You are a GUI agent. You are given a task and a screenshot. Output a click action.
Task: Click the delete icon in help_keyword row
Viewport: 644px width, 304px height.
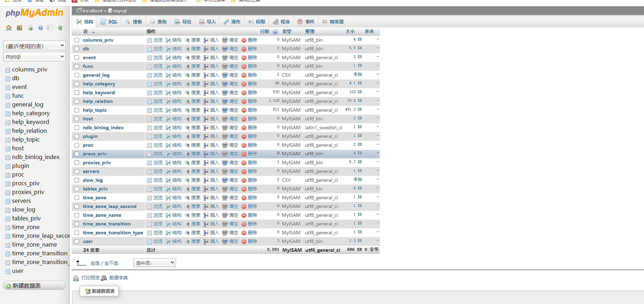pos(244,93)
